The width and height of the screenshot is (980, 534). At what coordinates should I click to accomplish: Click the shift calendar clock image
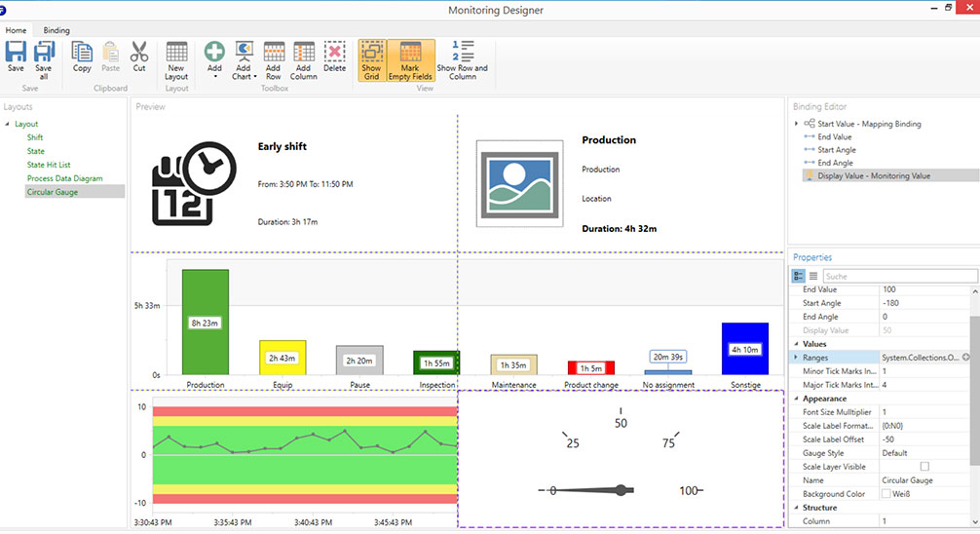[195, 184]
